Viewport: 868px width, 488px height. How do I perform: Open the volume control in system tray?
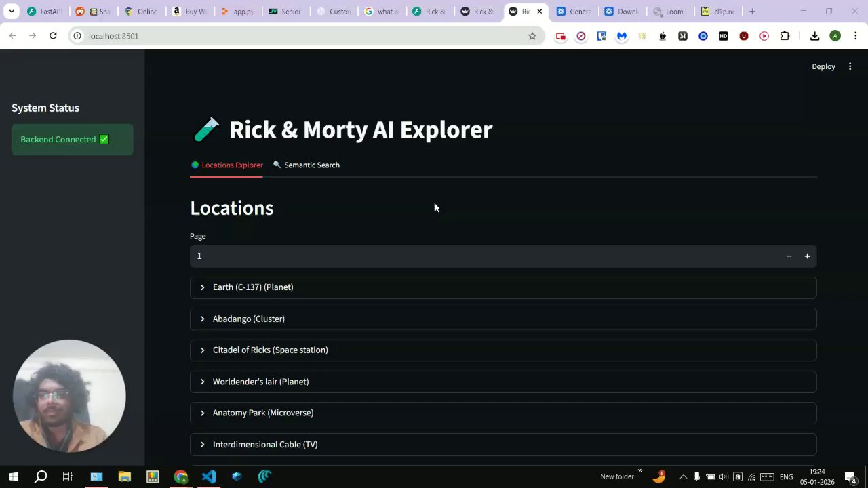[x=723, y=476]
